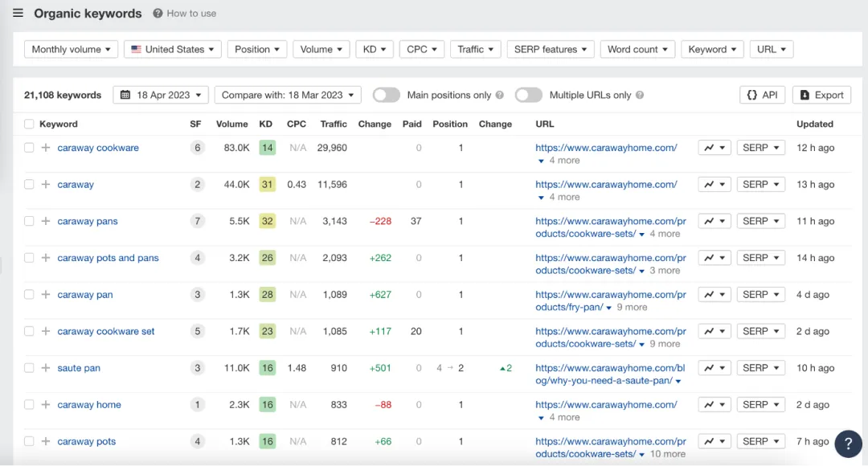Add caraway cookware keyword with plus icon
This screenshot has width=868, height=466.
(45, 148)
